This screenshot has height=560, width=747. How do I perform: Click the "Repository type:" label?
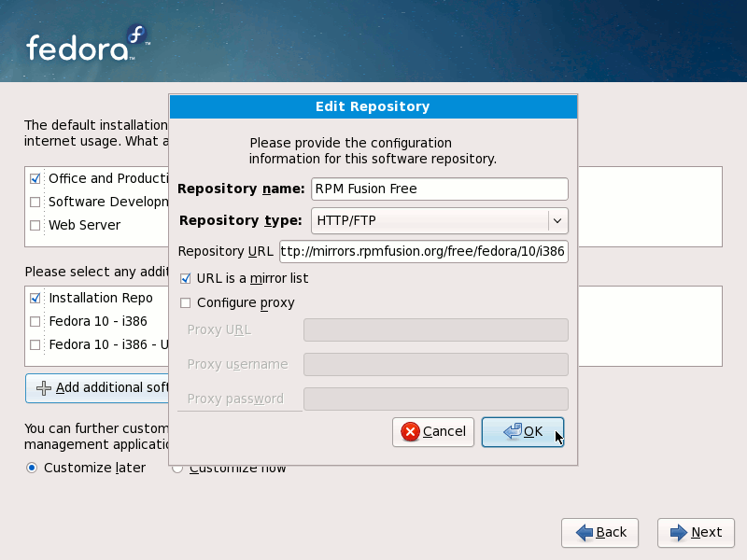tap(241, 220)
